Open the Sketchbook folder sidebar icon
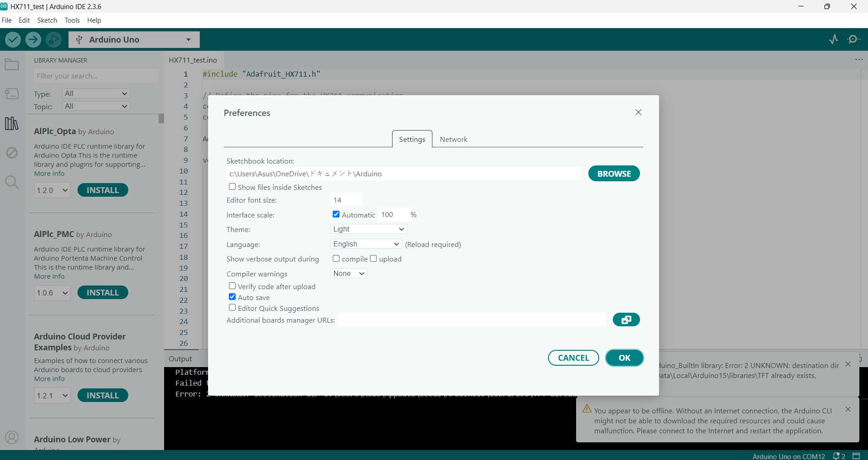 pos(12,64)
